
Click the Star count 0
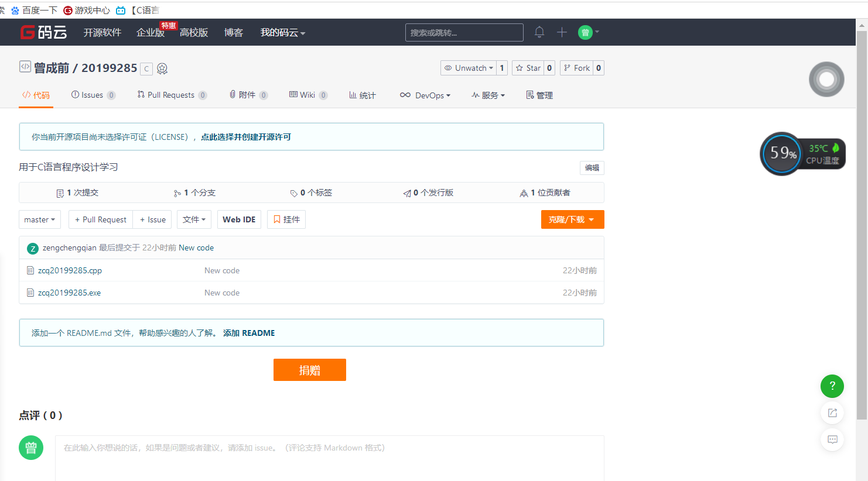coord(549,68)
